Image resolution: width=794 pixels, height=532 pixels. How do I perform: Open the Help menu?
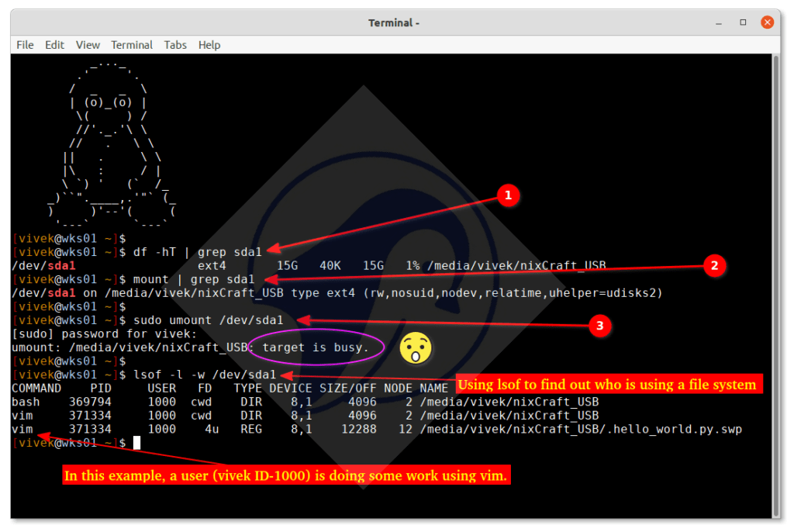(209, 44)
